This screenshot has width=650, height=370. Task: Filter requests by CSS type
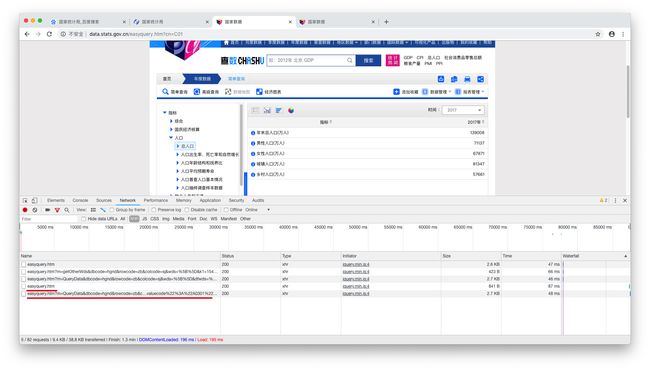point(155,219)
